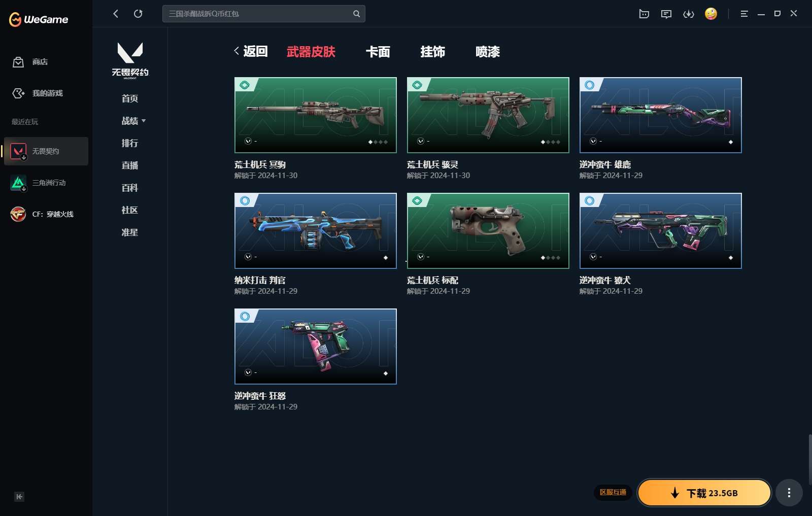Click the refresh page icon

tap(138, 14)
